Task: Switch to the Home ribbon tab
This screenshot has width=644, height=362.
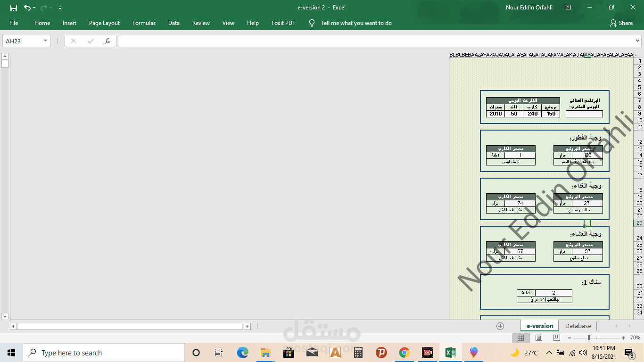Action: (42, 23)
